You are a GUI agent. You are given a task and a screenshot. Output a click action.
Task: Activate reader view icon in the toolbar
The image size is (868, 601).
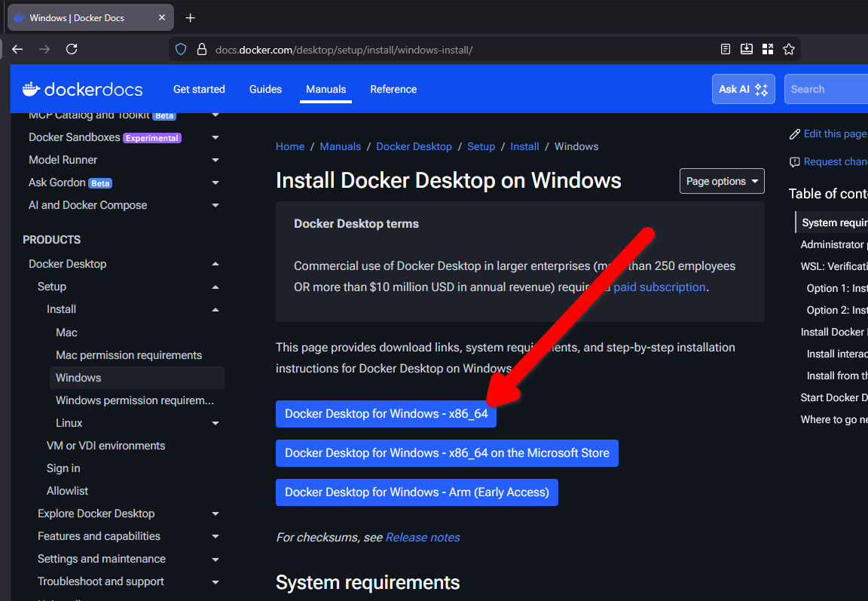tap(725, 48)
